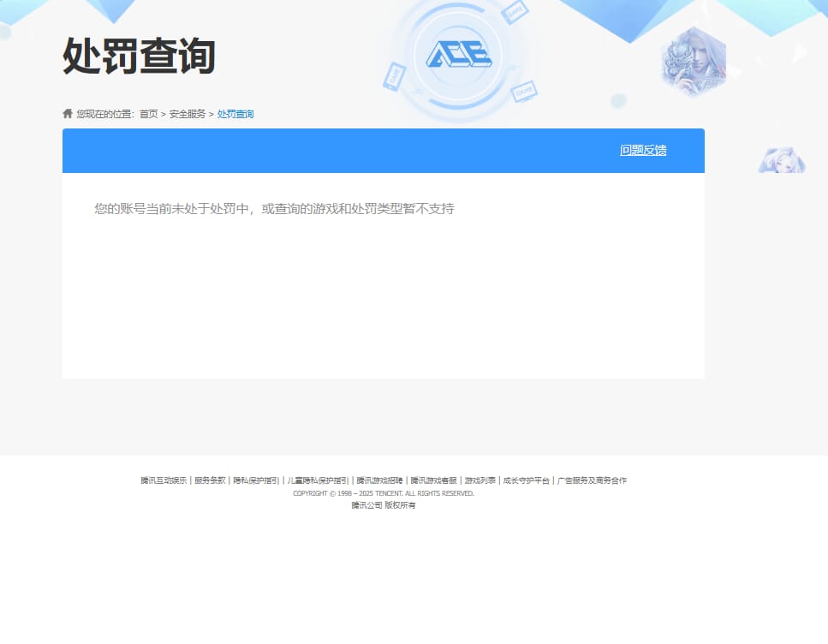Viewport: 828px width, 644px height.
Task: Click the home icon in the breadcrumb
Action: coord(68,112)
